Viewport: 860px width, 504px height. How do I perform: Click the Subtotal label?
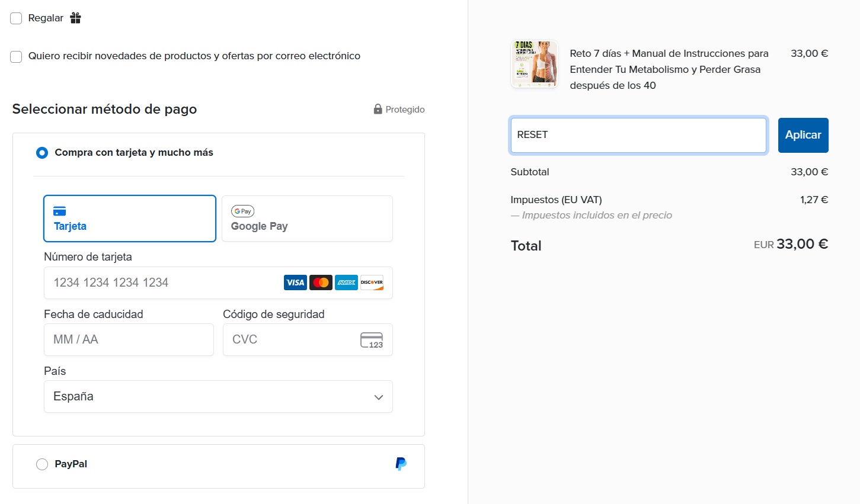point(530,172)
